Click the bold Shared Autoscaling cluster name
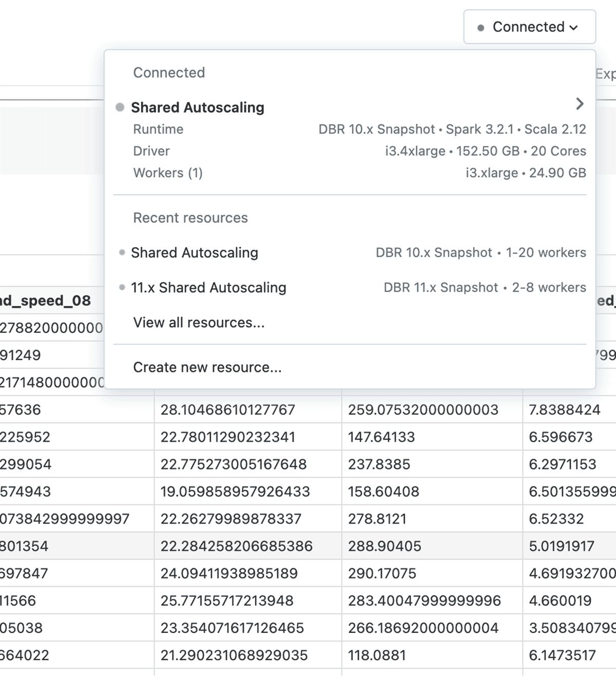Image resolution: width=616 pixels, height=694 pixels. click(x=198, y=107)
